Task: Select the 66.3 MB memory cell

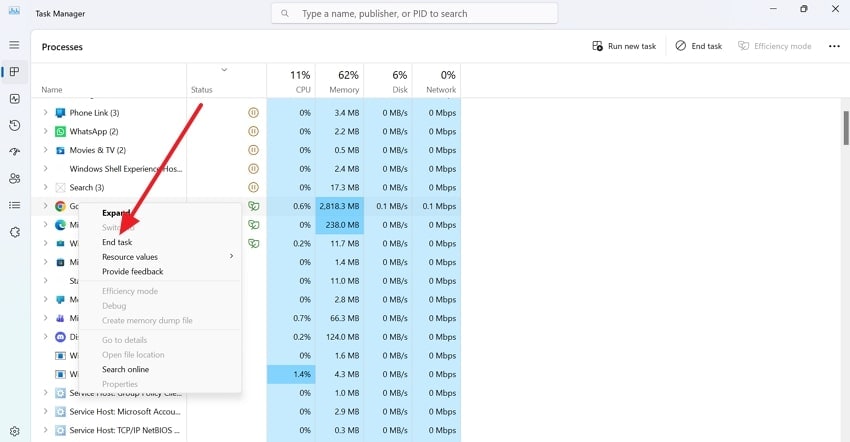Action: pyautogui.click(x=339, y=318)
